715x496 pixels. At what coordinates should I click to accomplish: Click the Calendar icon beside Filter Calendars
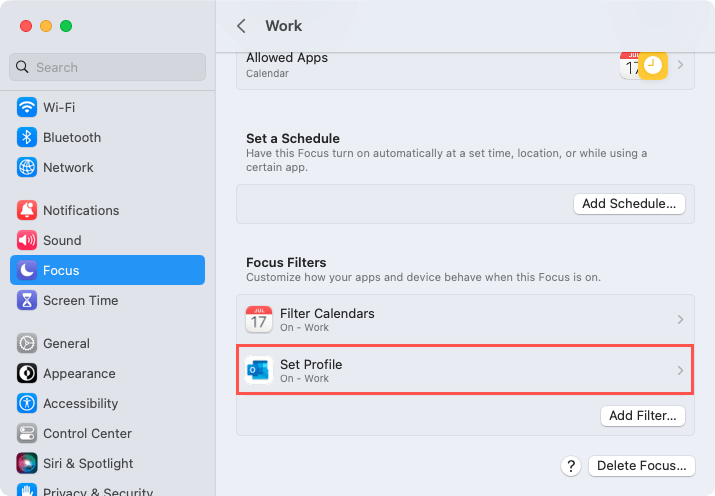[x=259, y=319]
